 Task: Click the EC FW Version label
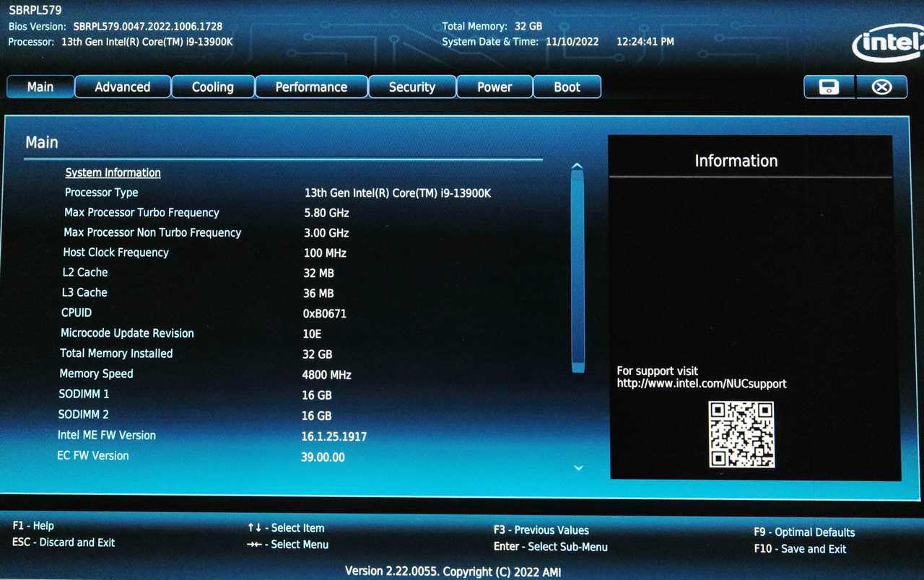click(x=93, y=456)
